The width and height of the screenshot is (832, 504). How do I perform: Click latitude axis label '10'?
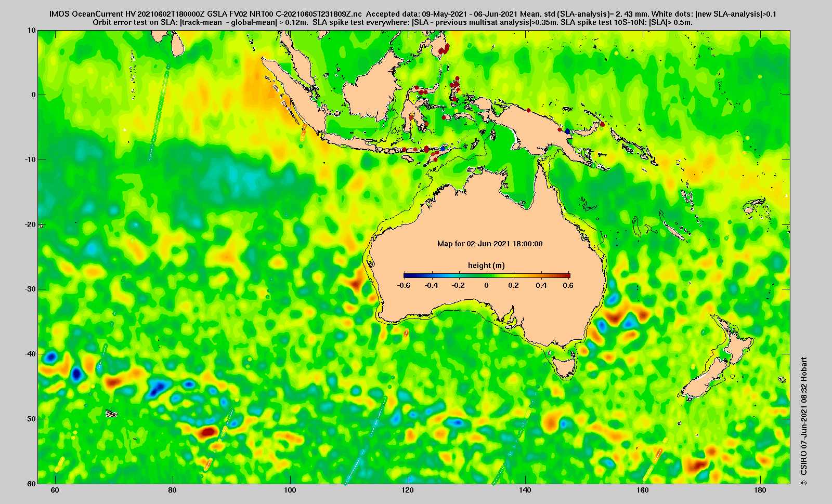coord(32,30)
